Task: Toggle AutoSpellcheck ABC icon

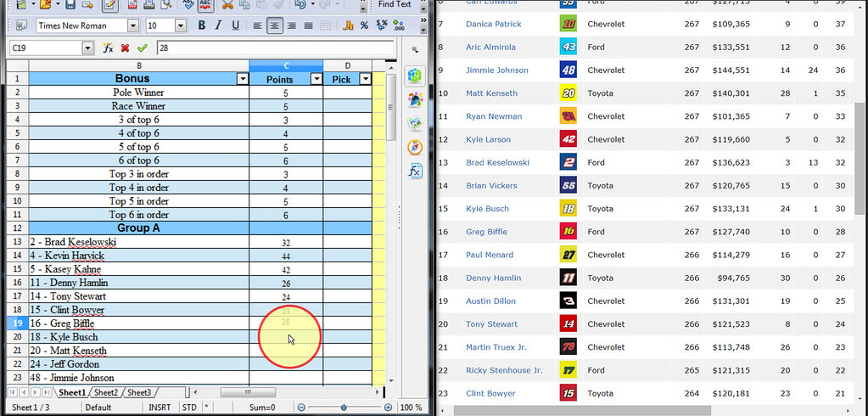Action: click(206, 4)
